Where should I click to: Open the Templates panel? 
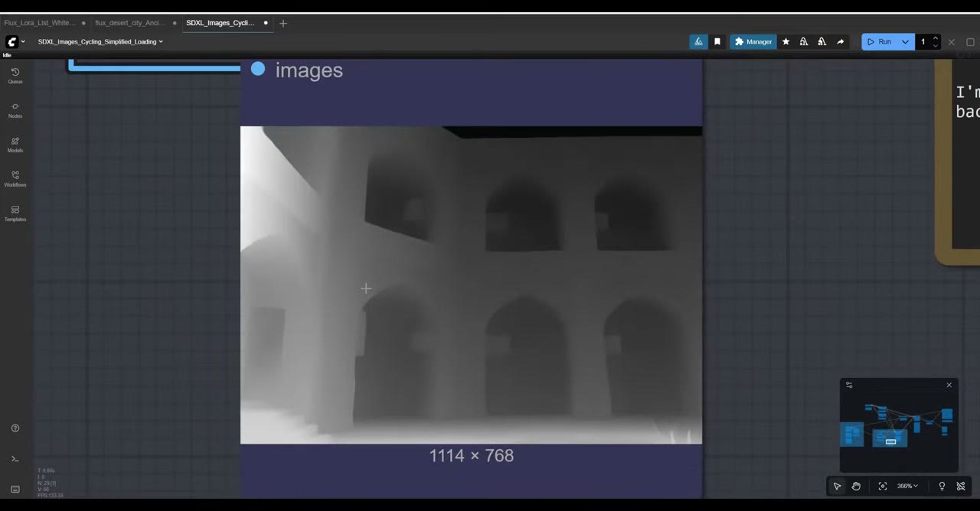pyautogui.click(x=15, y=213)
